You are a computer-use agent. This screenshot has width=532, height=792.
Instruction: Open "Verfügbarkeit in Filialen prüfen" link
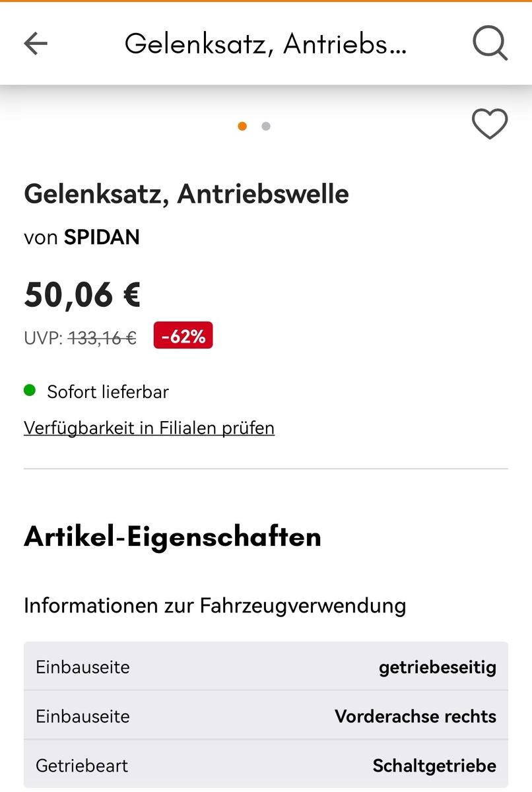pyautogui.click(x=149, y=428)
